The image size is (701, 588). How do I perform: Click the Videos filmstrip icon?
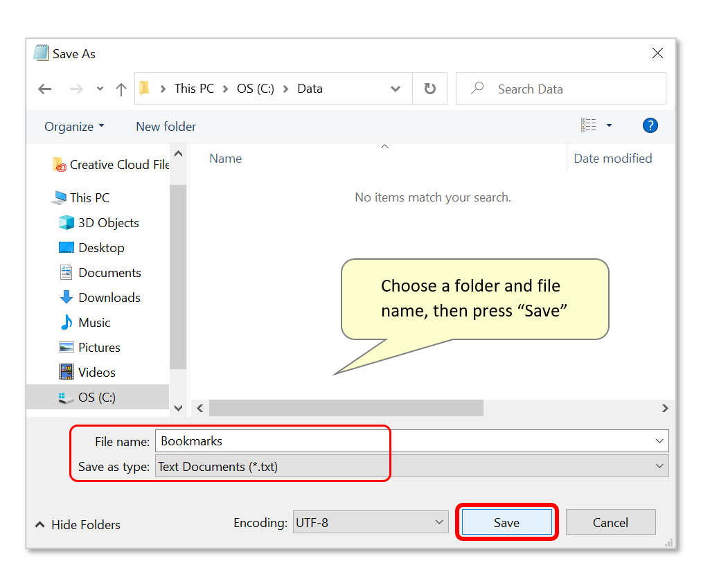point(66,372)
